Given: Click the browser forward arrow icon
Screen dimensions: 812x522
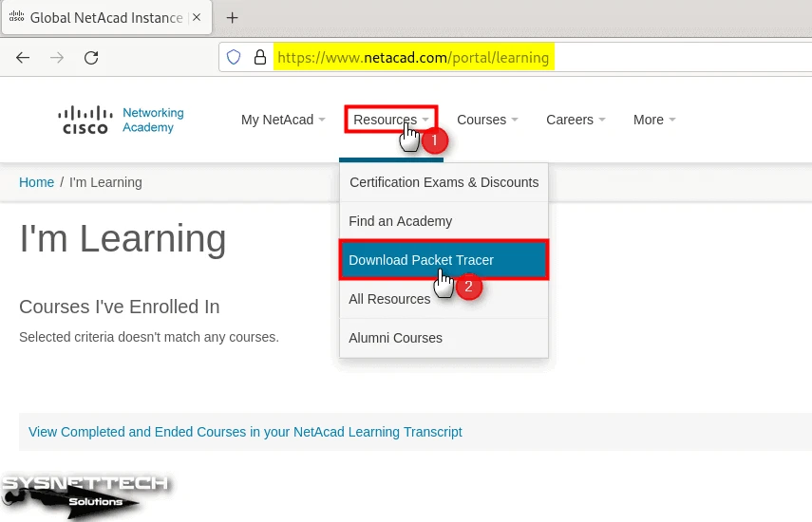Looking at the screenshot, I should tap(57, 58).
